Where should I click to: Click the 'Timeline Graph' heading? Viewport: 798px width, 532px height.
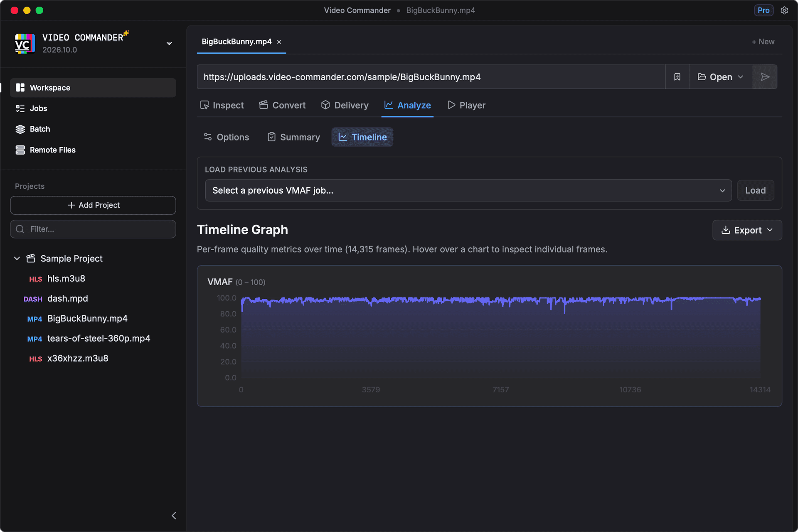(x=242, y=229)
